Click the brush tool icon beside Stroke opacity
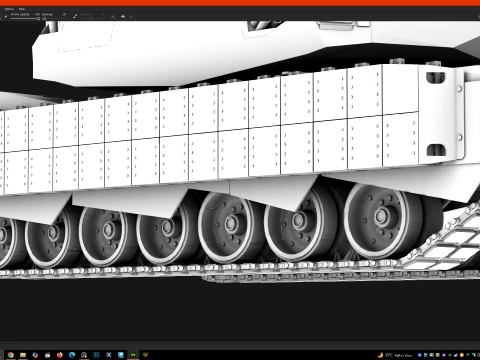Screen dimensions: 480x360 coord(6,17)
